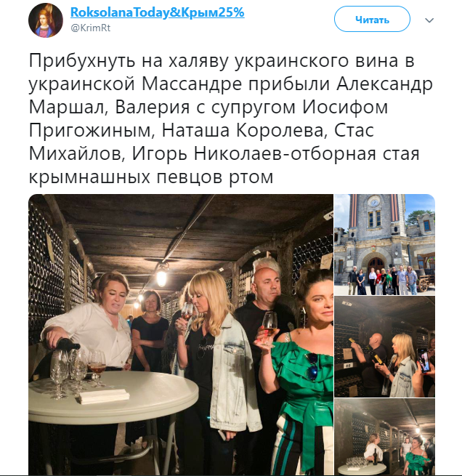Click the raised smartphone in the cellar photo

click(424, 360)
